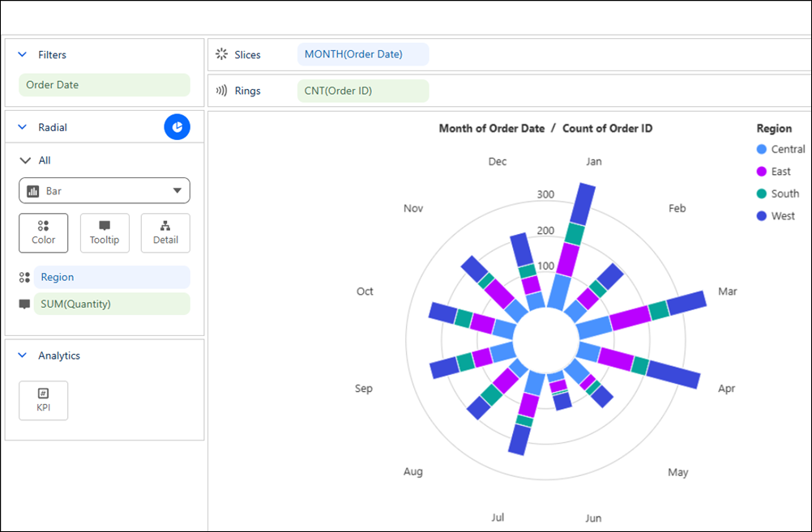Screen dimensions: 812x532
Task: Click the Jan slice label
Action: click(x=594, y=161)
